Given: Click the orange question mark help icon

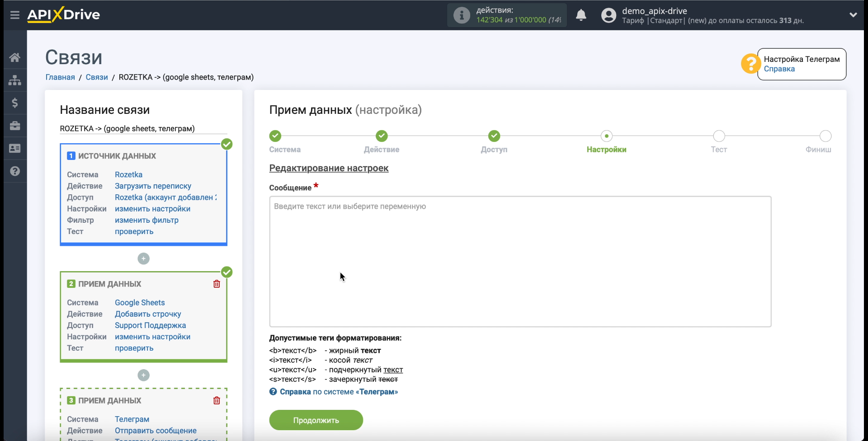Looking at the screenshot, I should pos(750,64).
